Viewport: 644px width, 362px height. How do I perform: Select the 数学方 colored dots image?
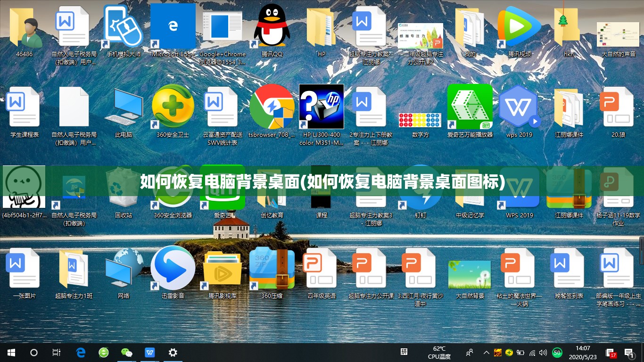(421, 120)
